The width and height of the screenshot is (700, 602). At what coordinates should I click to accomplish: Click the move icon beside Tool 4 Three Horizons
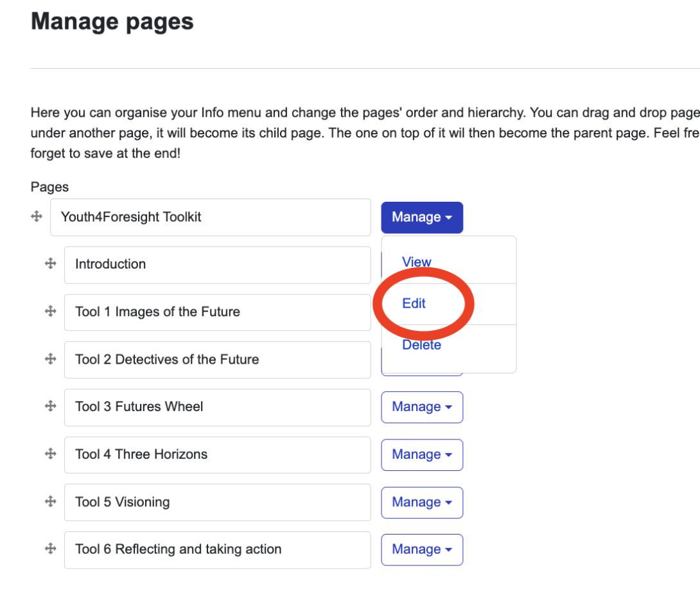(51, 454)
